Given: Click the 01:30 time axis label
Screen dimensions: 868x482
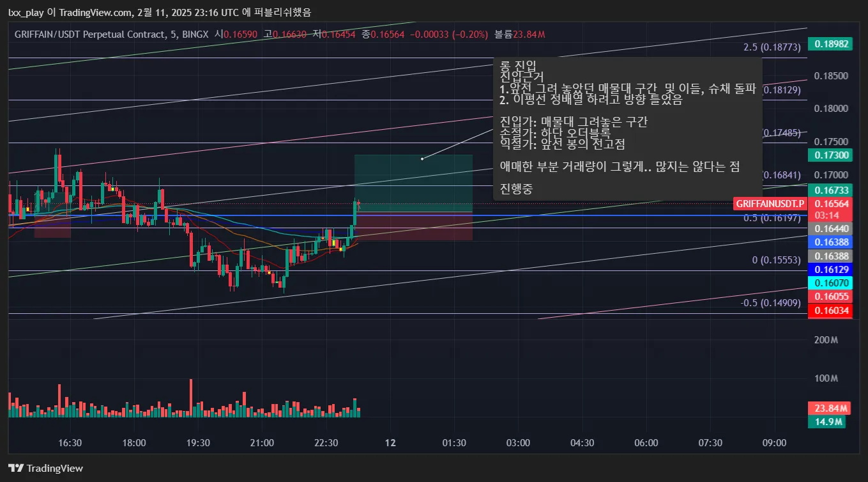Looking at the screenshot, I should [x=454, y=443].
